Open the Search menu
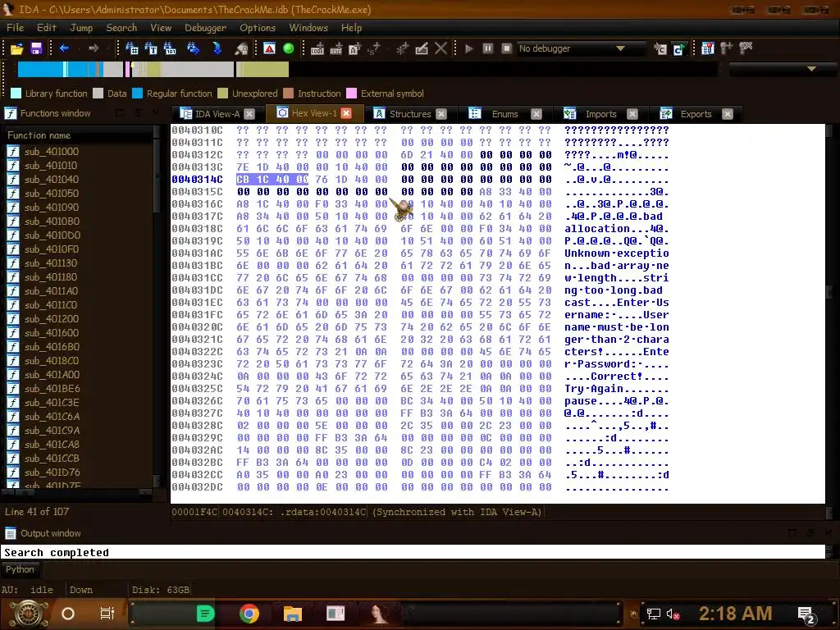 coord(121,28)
